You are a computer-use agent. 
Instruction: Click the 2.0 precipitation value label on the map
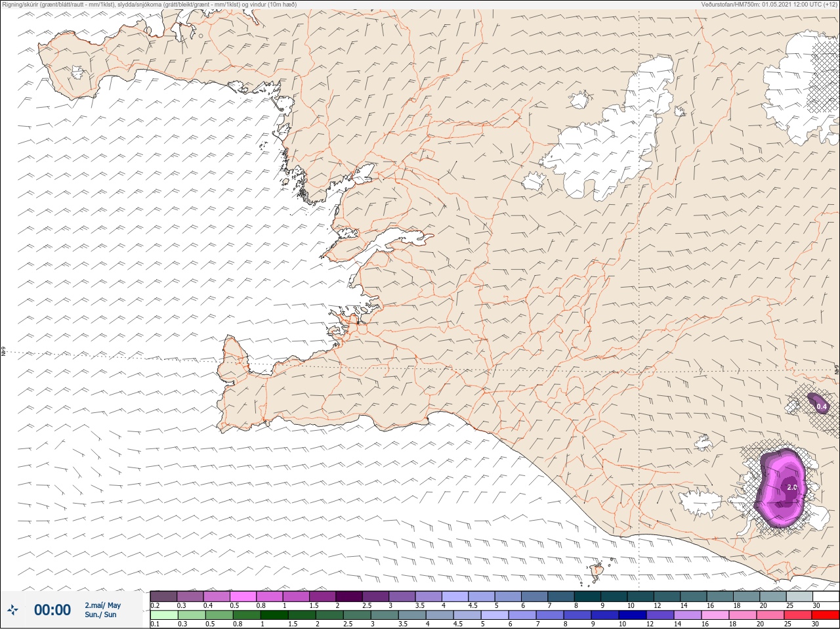tap(791, 487)
